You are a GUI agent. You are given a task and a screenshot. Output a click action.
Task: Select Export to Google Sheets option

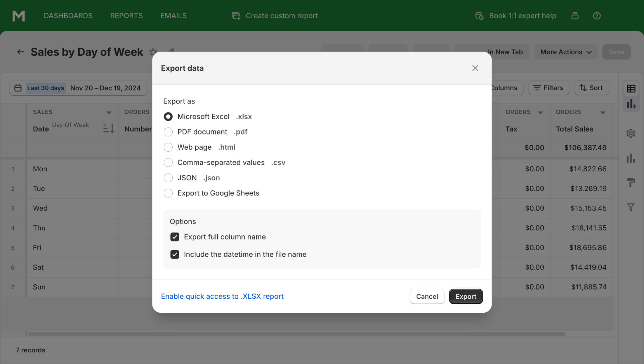(168, 193)
